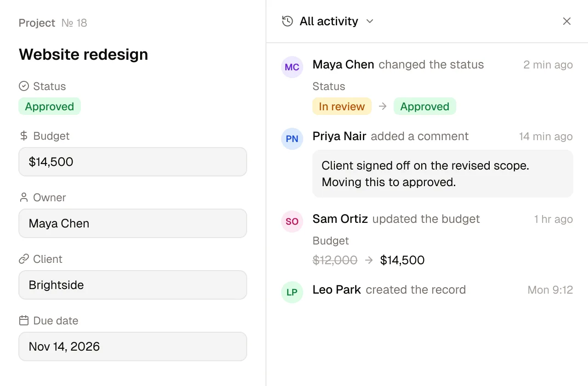The image size is (588, 386).
Task: Click the Budget dollar sign icon
Action: click(24, 136)
